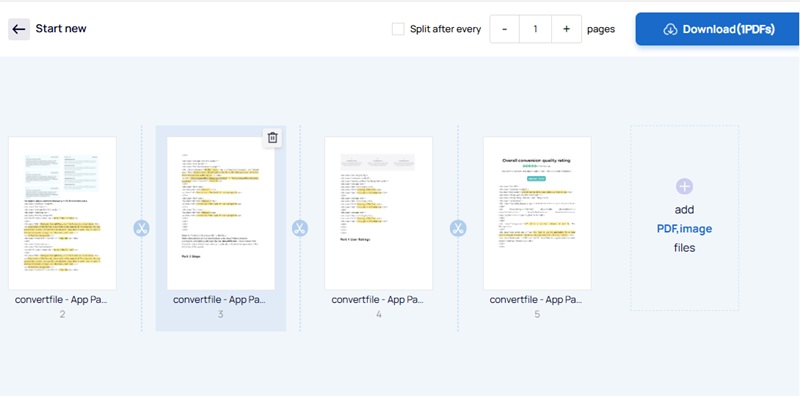Click the pages number input field
Image resolution: width=800 pixels, height=396 pixels.
(x=535, y=29)
